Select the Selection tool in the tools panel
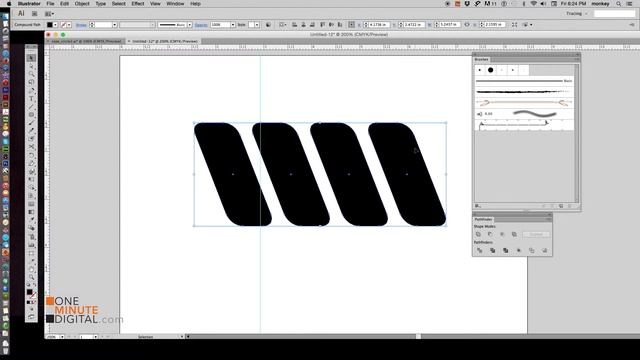 tap(31, 58)
